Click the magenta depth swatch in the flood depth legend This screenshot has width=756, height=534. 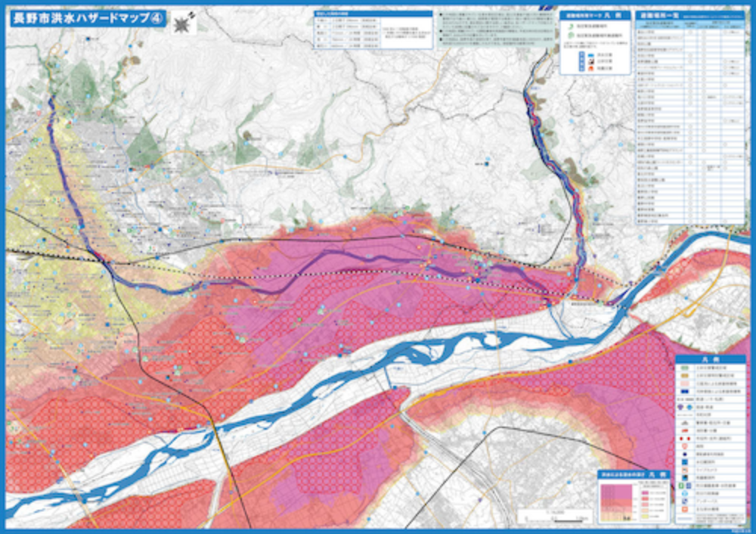[645, 492]
